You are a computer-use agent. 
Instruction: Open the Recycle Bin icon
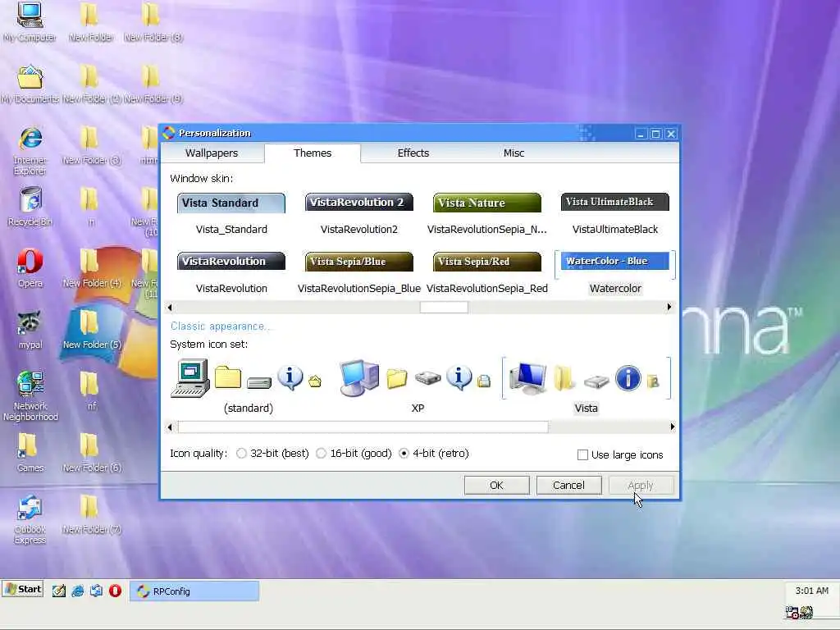30,206
